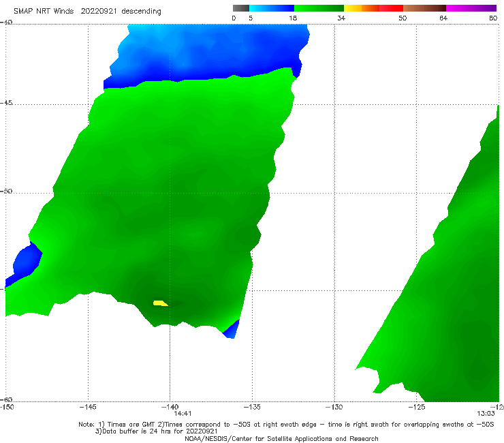Click the word "descending" in the title
Screen dimensions: 504x443
(x=141, y=12)
